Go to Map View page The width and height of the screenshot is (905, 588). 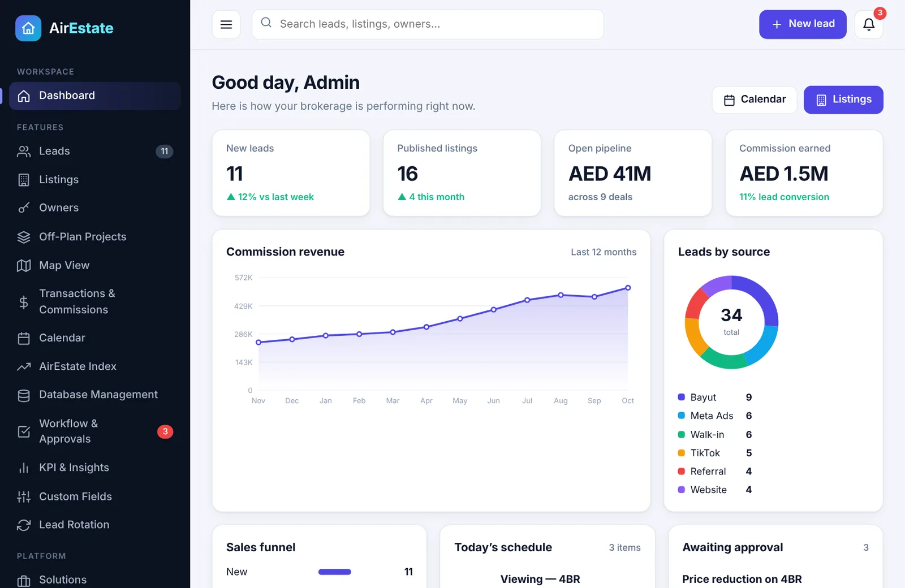tap(95, 266)
